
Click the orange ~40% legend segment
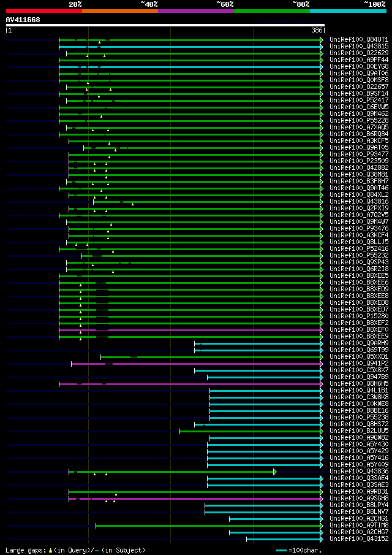[x=120, y=11]
